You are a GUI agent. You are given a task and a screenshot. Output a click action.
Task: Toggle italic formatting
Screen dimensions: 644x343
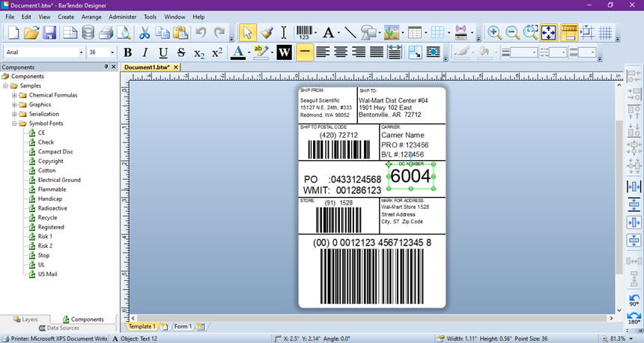145,52
